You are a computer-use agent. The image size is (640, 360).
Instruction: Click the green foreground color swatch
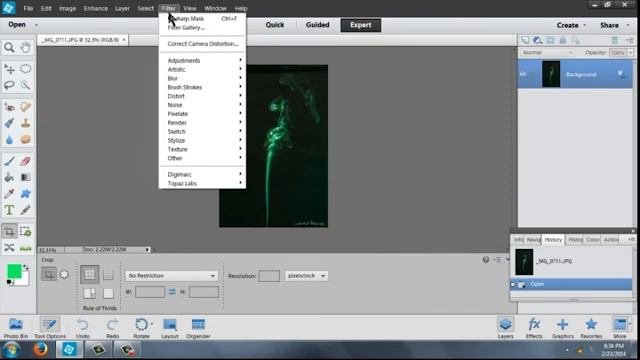click(14, 271)
